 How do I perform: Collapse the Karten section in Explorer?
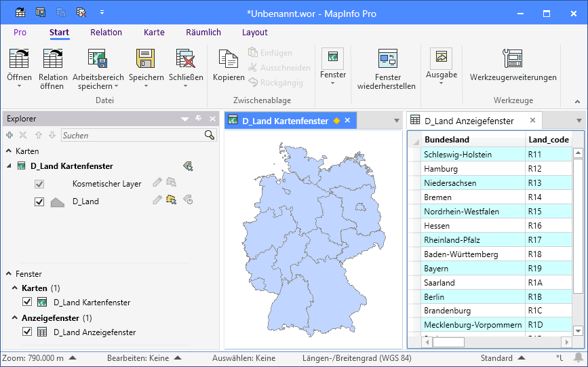[9, 151]
